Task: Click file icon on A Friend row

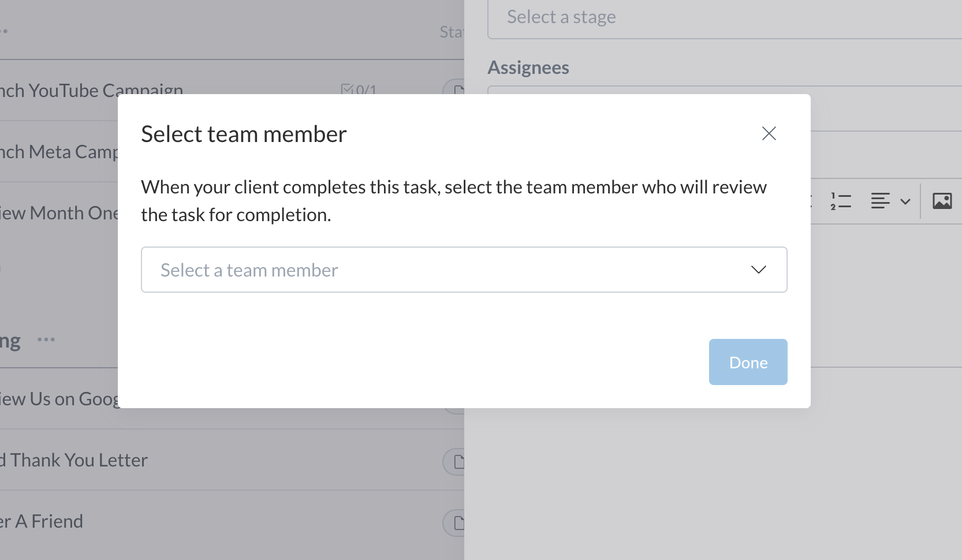Action: [x=458, y=523]
